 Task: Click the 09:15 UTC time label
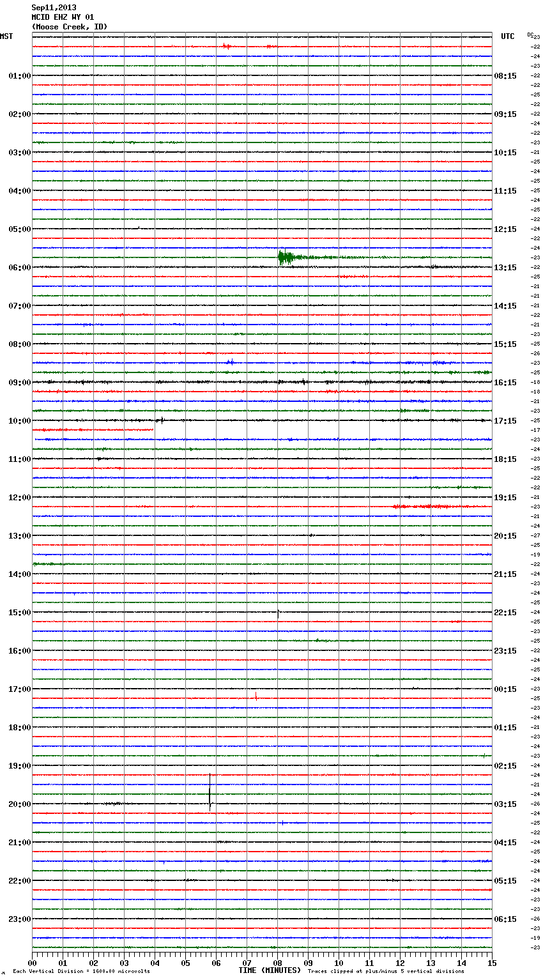[x=505, y=114]
